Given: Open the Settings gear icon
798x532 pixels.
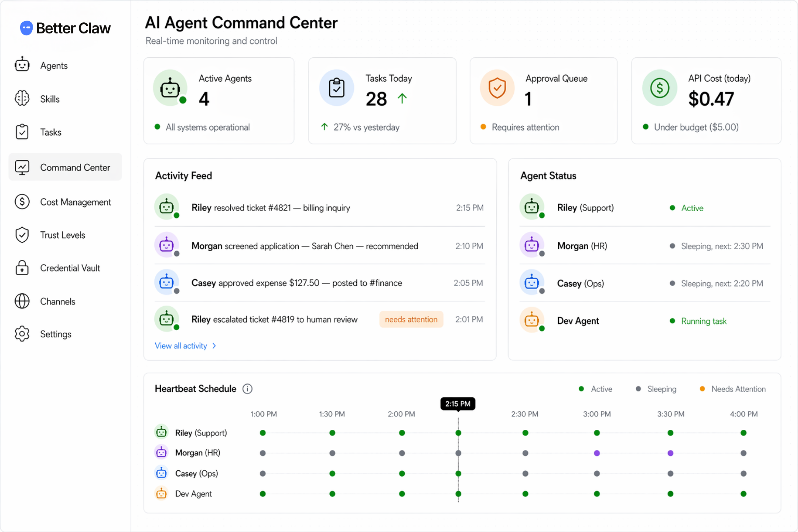Looking at the screenshot, I should [22, 334].
